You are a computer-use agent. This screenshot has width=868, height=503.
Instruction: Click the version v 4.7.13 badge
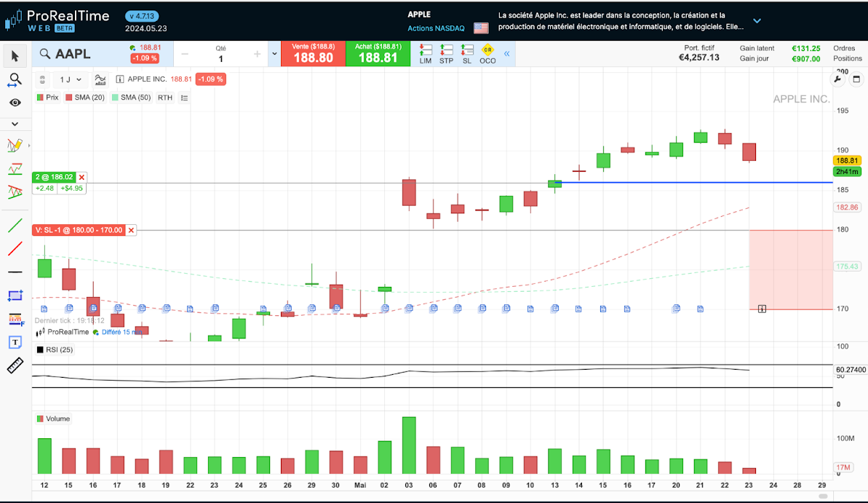142,17
